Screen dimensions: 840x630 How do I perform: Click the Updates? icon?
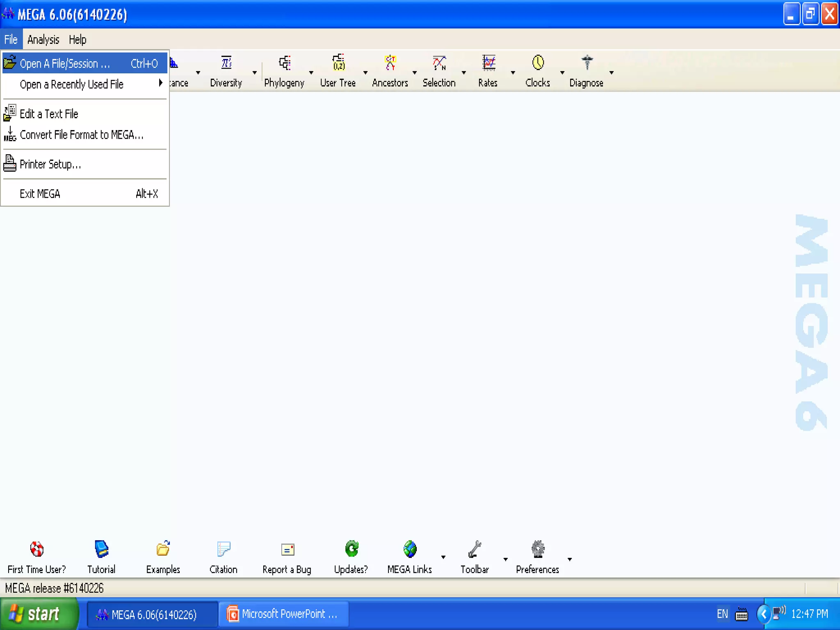click(352, 549)
